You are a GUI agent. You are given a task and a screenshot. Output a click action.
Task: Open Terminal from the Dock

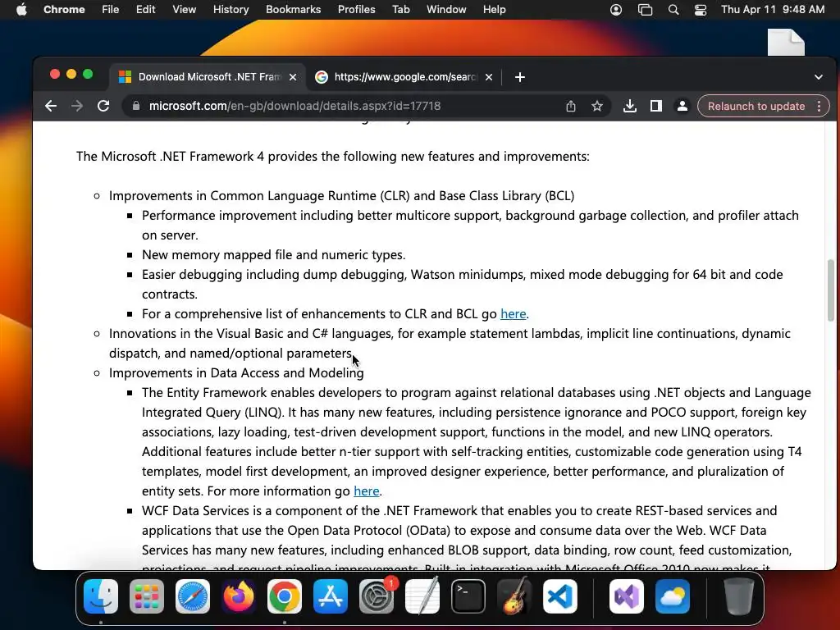468,596
